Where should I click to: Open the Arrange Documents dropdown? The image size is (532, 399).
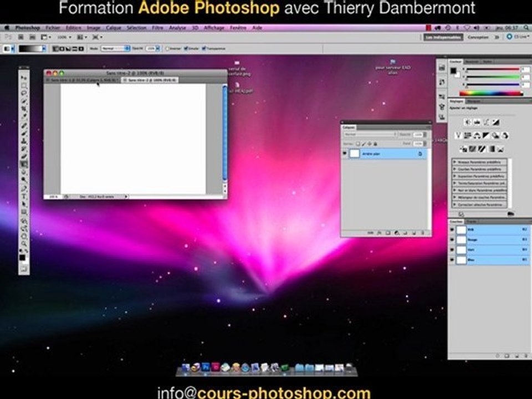[x=82, y=37]
